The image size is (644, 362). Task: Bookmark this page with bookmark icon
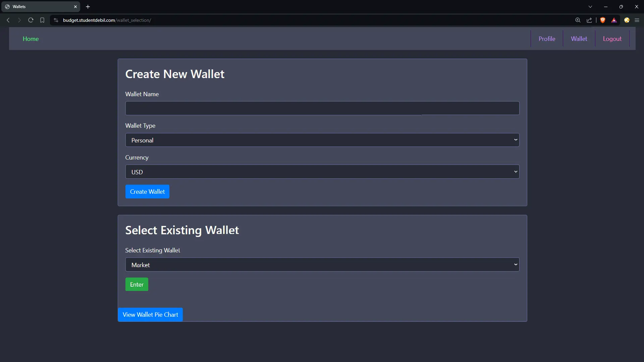pos(42,20)
